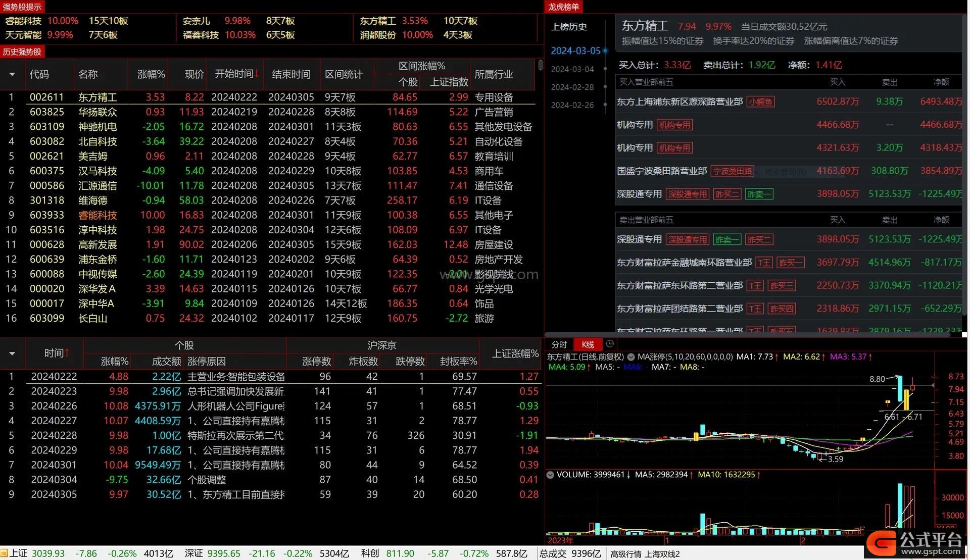Sort by the 开始时间 column header
Viewport: 970px width, 560px height.
234,74
